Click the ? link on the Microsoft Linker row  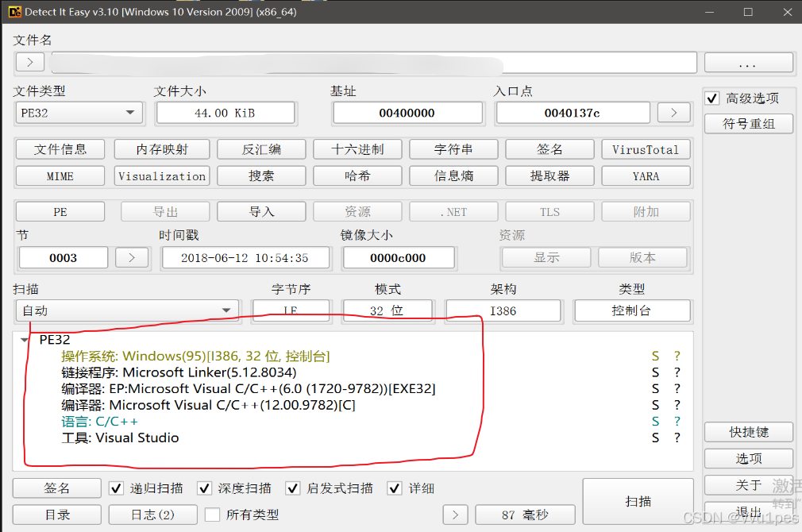(x=677, y=372)
